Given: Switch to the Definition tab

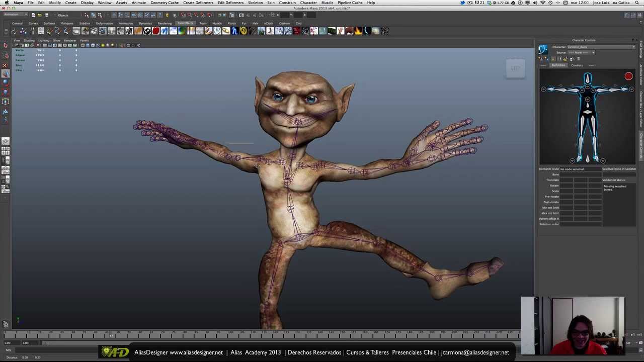Looking at the screenshot, I should pos(558,65).
